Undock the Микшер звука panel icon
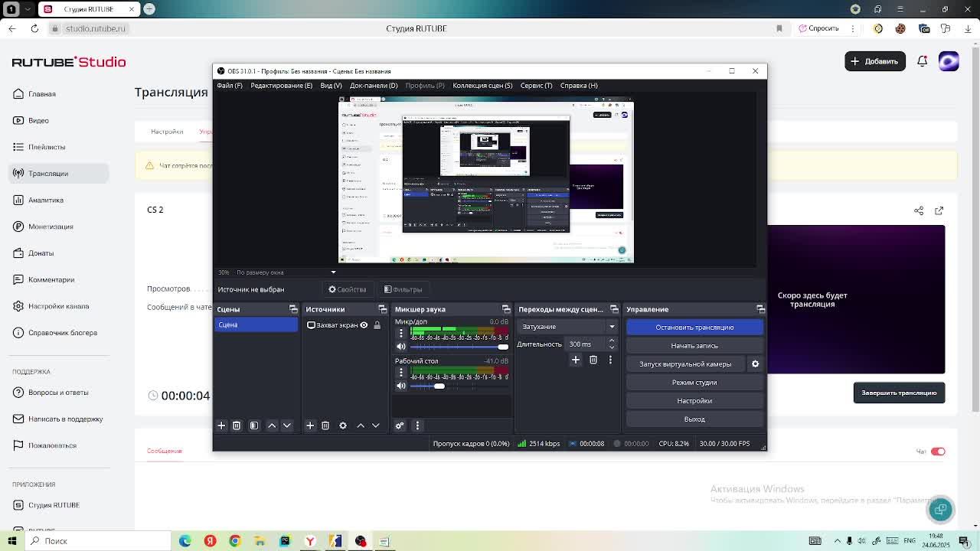 (x=506, y=309)
